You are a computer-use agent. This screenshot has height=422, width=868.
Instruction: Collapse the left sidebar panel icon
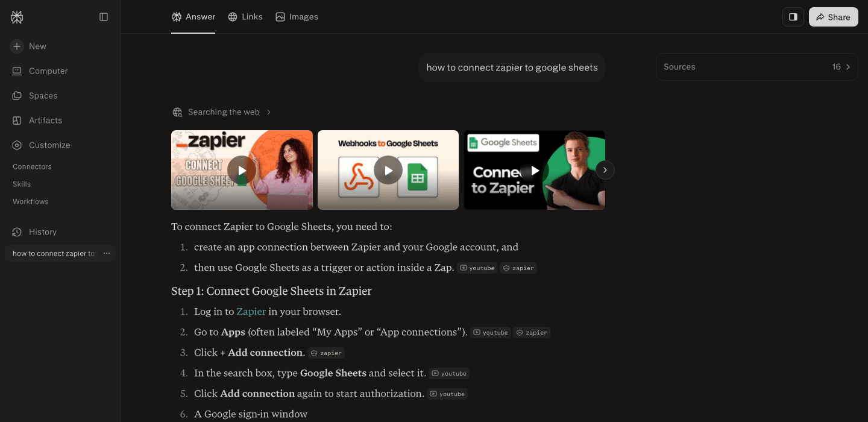[x=104, y=17]
